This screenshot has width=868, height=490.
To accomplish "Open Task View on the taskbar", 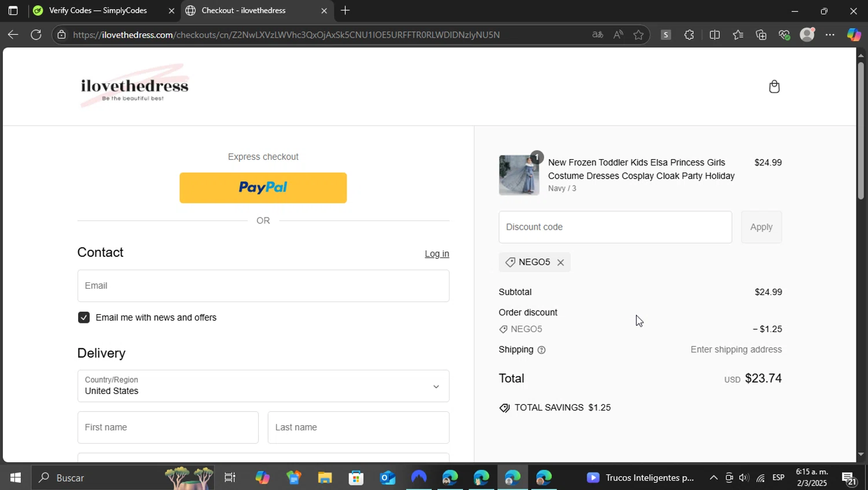I will 230,478.
